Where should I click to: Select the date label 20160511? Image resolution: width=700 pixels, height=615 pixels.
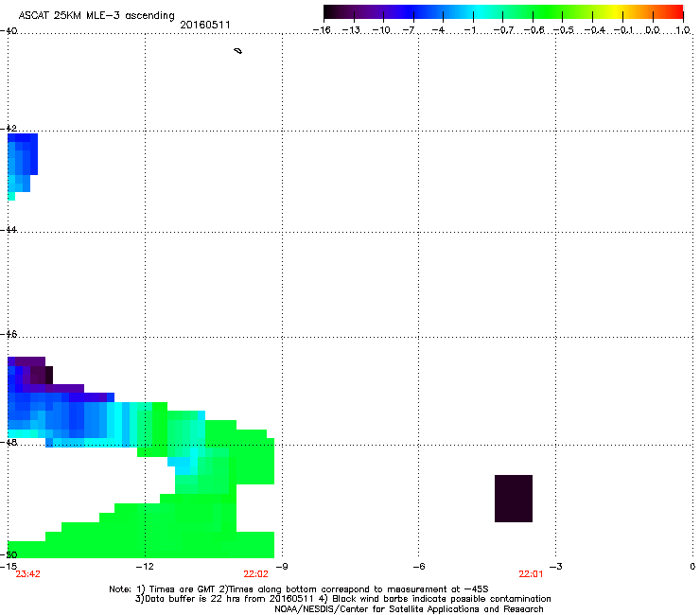click(205, 25)
